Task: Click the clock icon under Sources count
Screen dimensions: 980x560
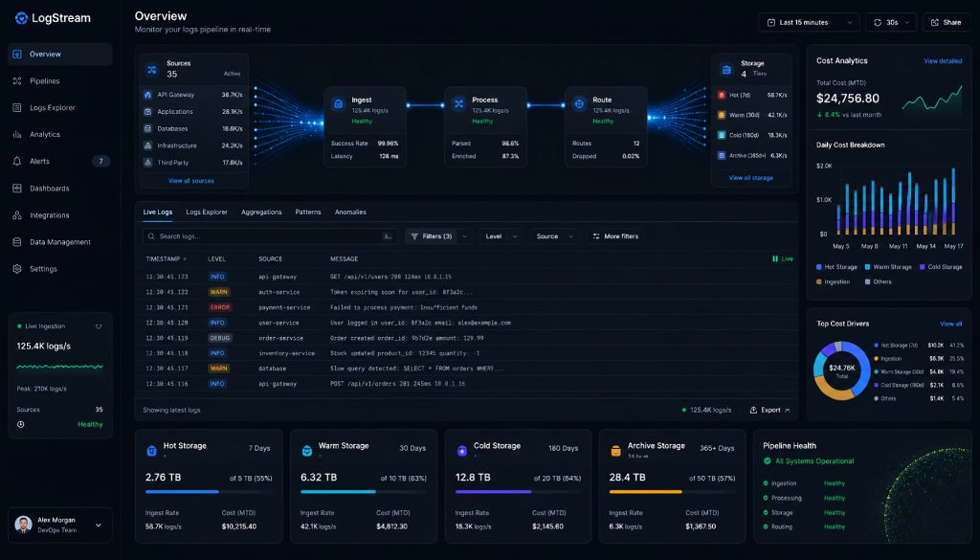Action: click(21, 424)
